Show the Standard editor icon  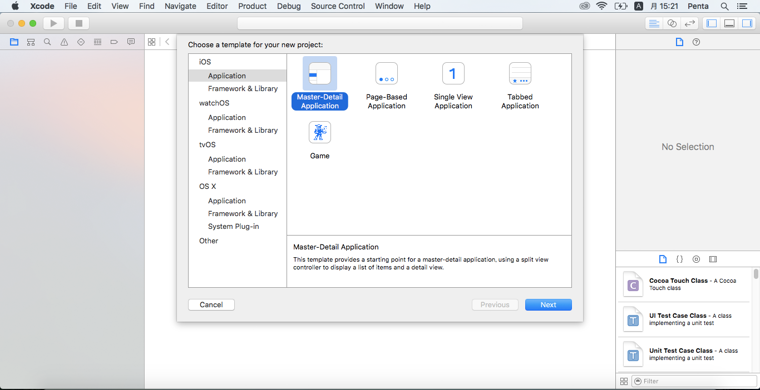[x=654, y=23]
